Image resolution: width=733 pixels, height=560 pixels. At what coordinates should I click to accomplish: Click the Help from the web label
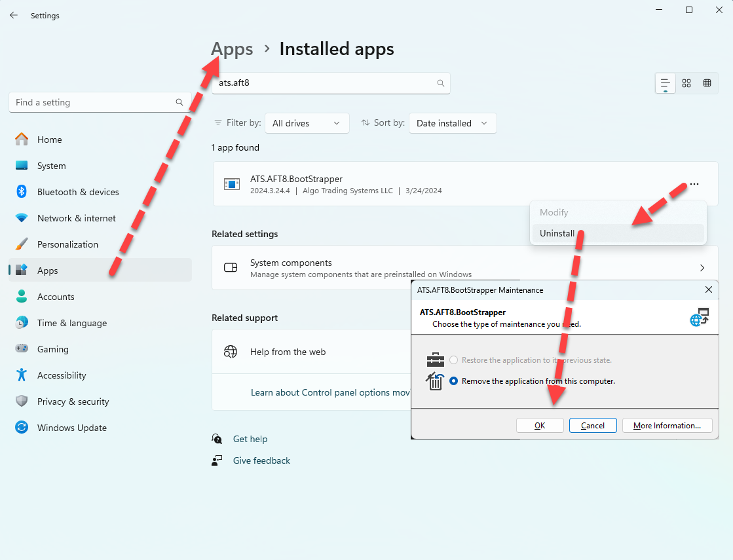288,352
